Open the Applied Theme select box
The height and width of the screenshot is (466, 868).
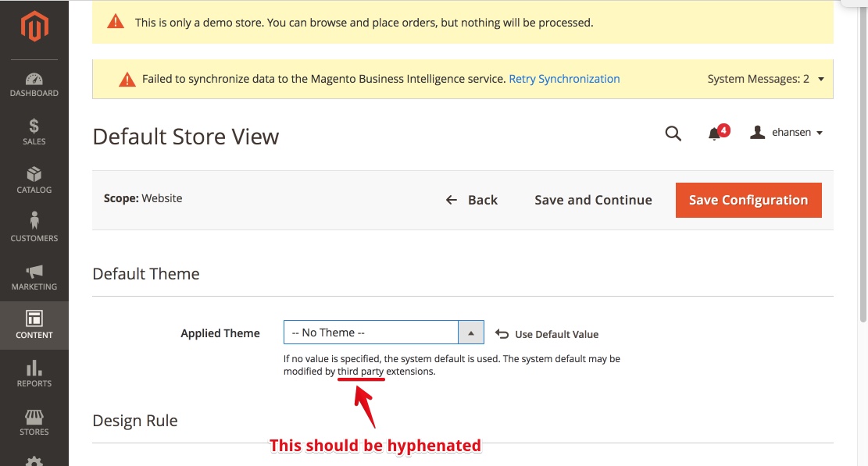[384, 333]
